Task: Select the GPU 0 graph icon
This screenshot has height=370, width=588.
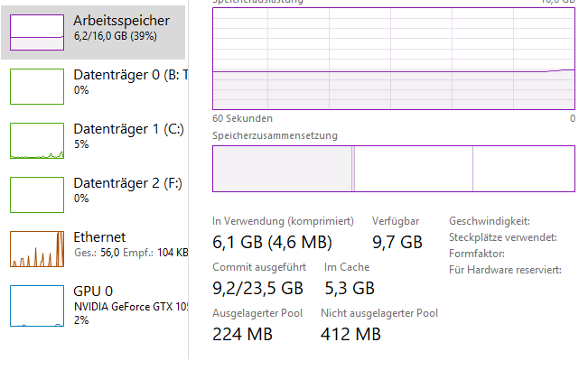Action: pos(36,302)
